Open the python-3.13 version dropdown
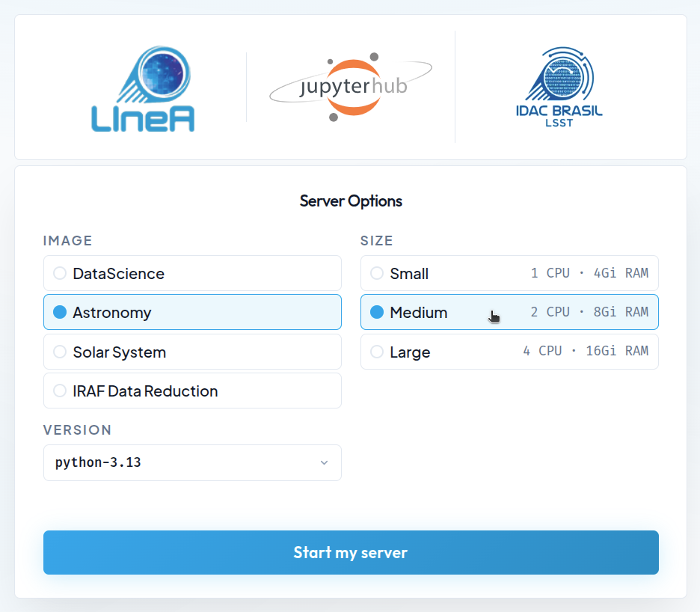Screen dimensions: 700x612 [191, 462]
